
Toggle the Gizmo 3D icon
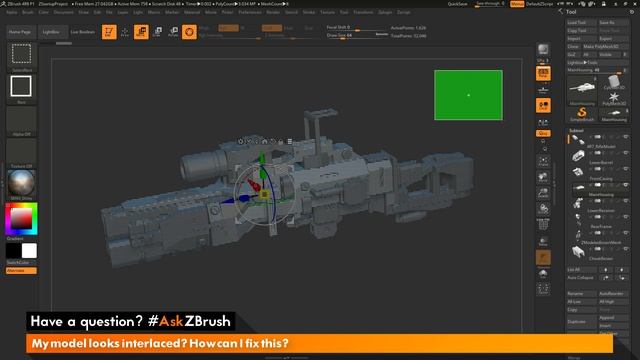coord(189,32)
